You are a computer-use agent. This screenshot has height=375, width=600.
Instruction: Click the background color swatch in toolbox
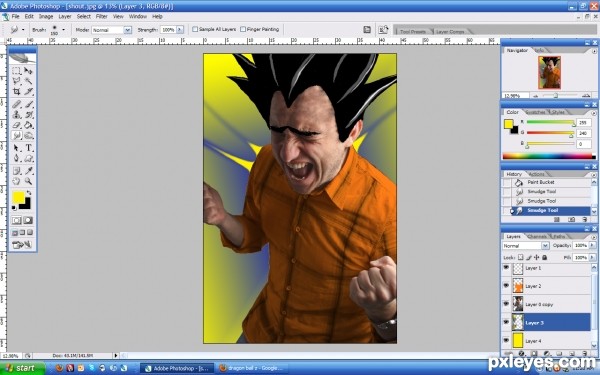pos(26,205)
